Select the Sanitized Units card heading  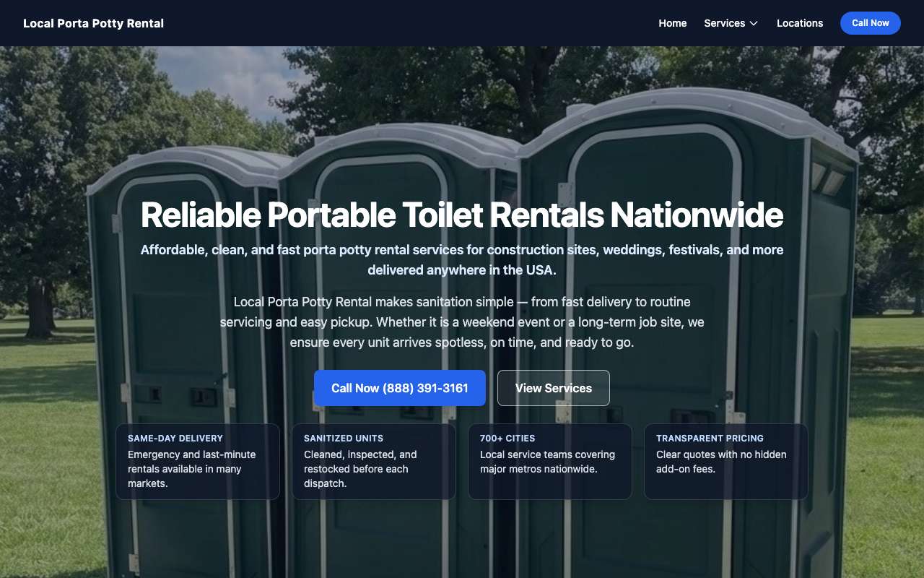pos(344,438)
